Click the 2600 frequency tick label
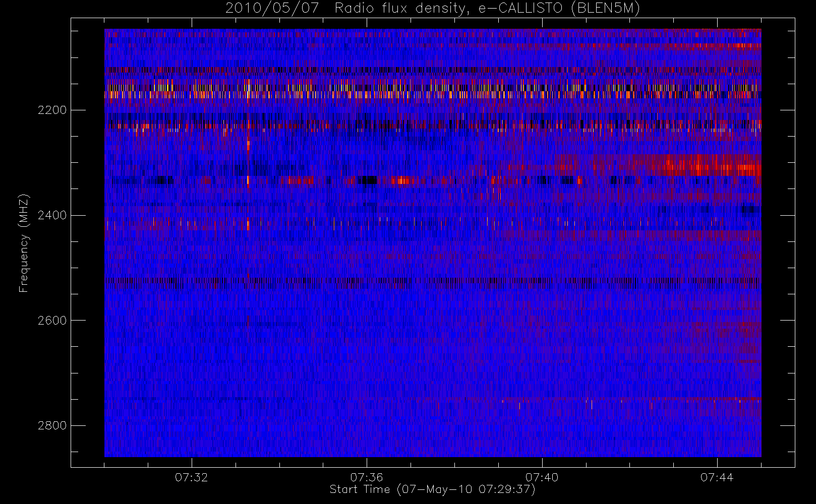Viewport: 816px width, 504px height. (x=52, y=321)
